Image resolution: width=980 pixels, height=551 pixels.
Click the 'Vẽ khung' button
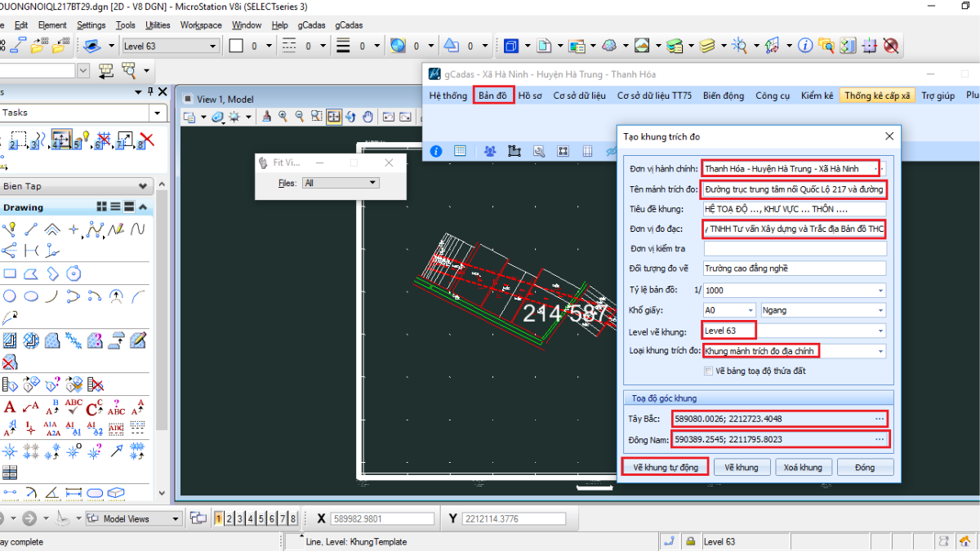click(742, 468)
